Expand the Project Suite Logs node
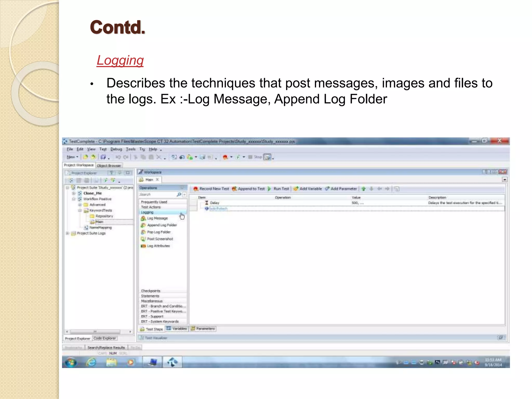Screen dimensions: 532x399 68,233
